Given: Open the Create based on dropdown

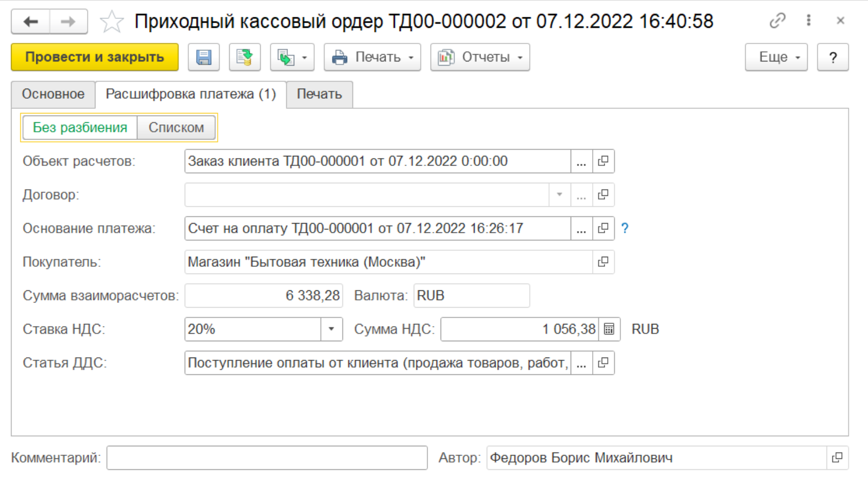Looking at the screenshot, I should point(292,57).
